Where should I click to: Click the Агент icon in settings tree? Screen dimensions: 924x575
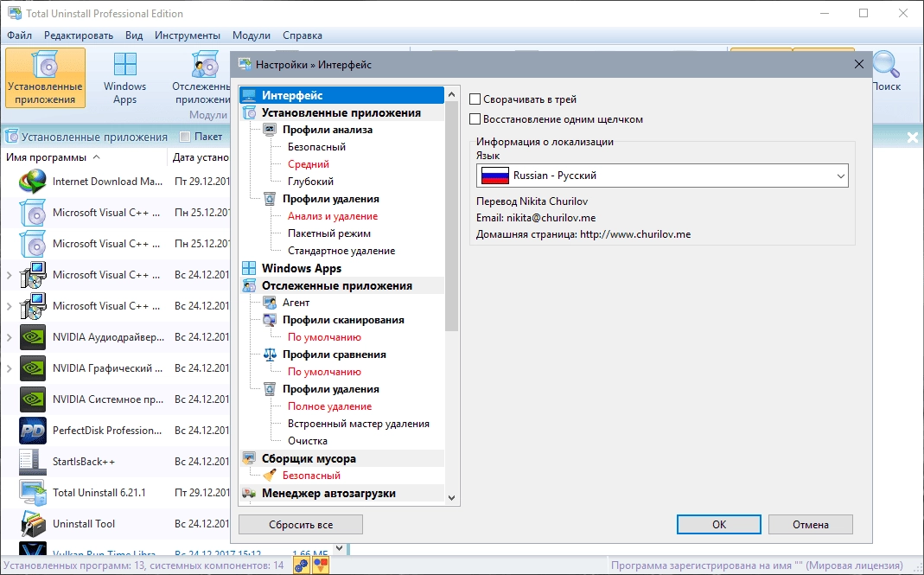(270, 303)
